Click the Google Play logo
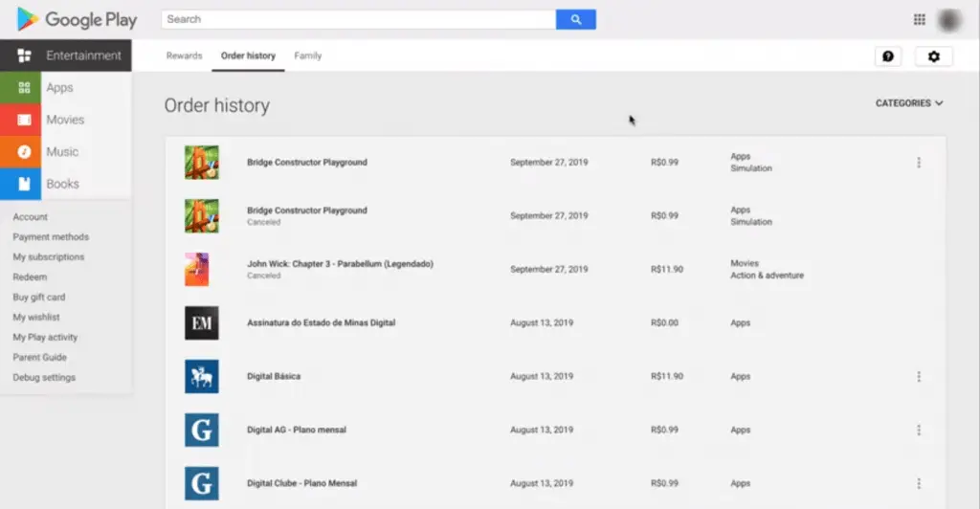The height and width of the screenshot is (509, 980). (x=77, y=19)
